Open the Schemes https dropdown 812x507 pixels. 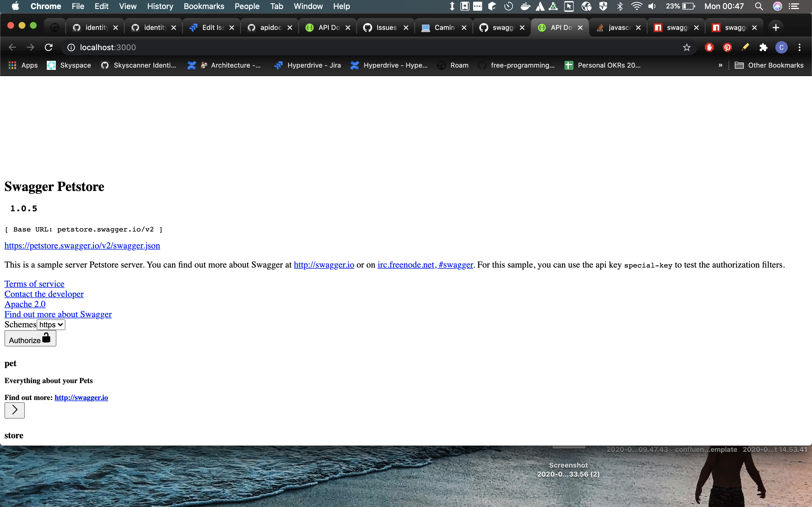(x=51, y=324)
